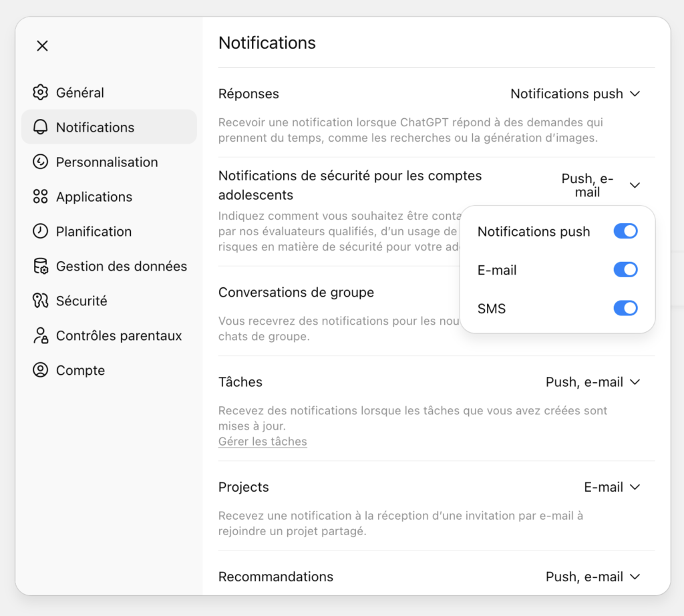Click the Personnalisation sidebar icon
The width and height of the screenshot is (684, 616).
click(x=41, y=162)
